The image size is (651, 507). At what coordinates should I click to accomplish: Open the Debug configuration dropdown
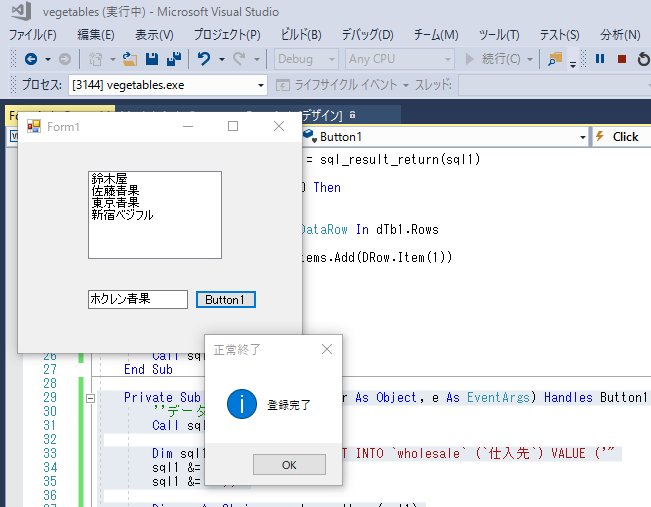pos(332,60)
